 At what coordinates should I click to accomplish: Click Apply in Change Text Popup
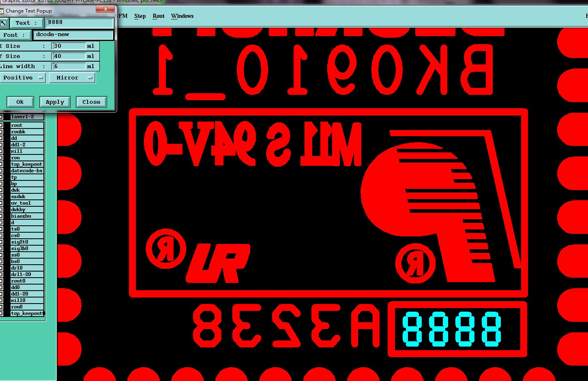(x=55, y=102)
